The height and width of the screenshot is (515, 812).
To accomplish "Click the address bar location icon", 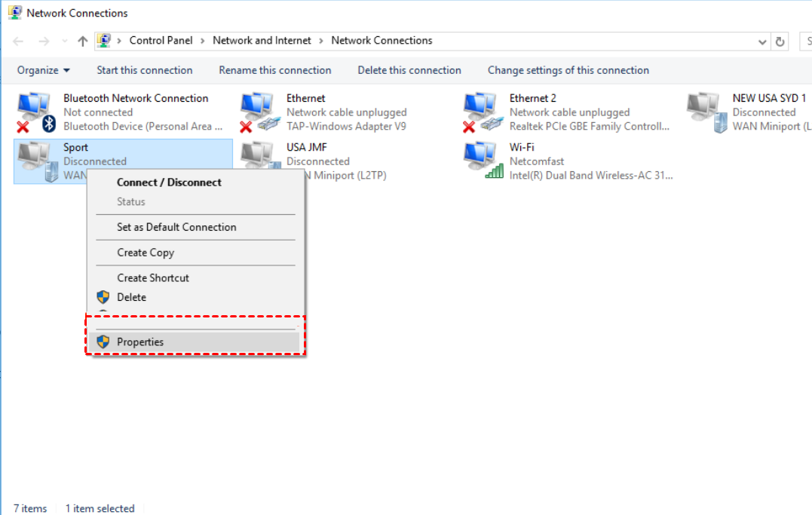I will click(x=104, y=41).
